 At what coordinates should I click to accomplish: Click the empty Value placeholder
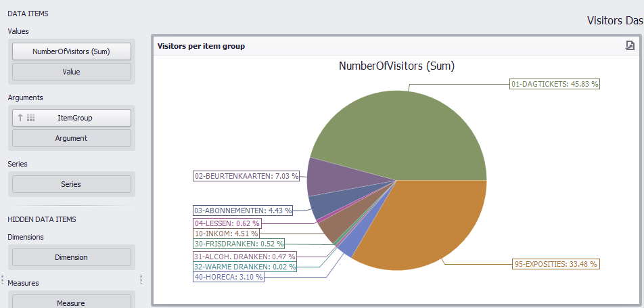pos(71,72)
